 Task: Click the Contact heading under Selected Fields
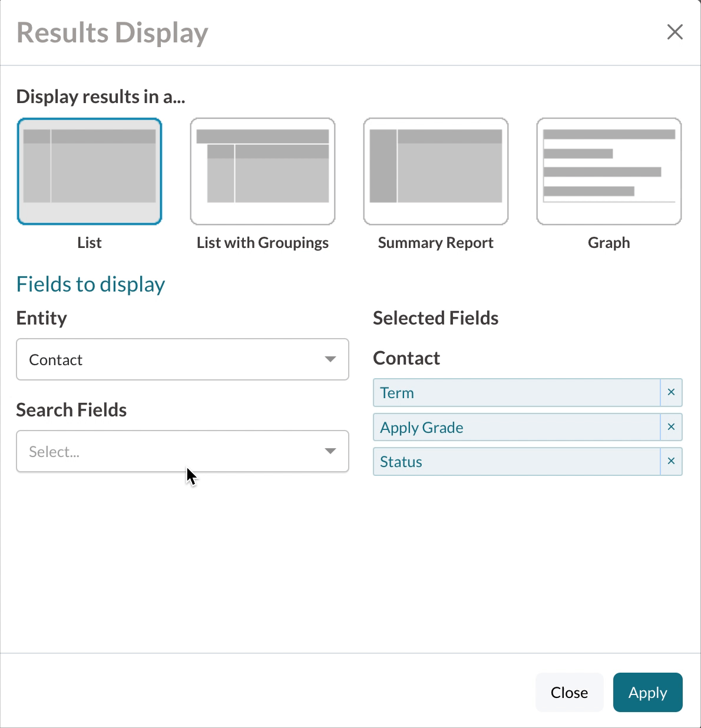pos(406,357)
